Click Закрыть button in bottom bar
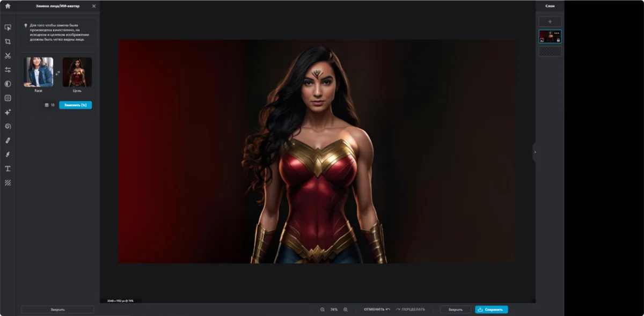Screen dimensions: 644x316 [x=456, y=310]
